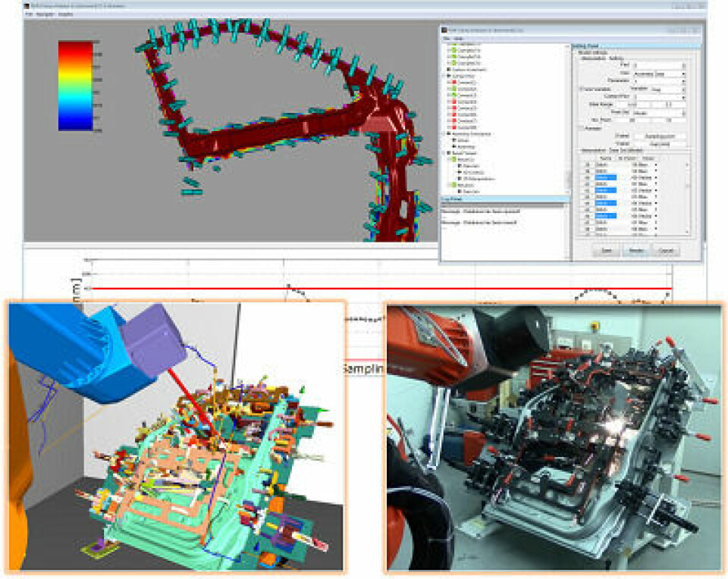The image size is (728, 579).
Task: Click the Save button
Action: [607, 250]
